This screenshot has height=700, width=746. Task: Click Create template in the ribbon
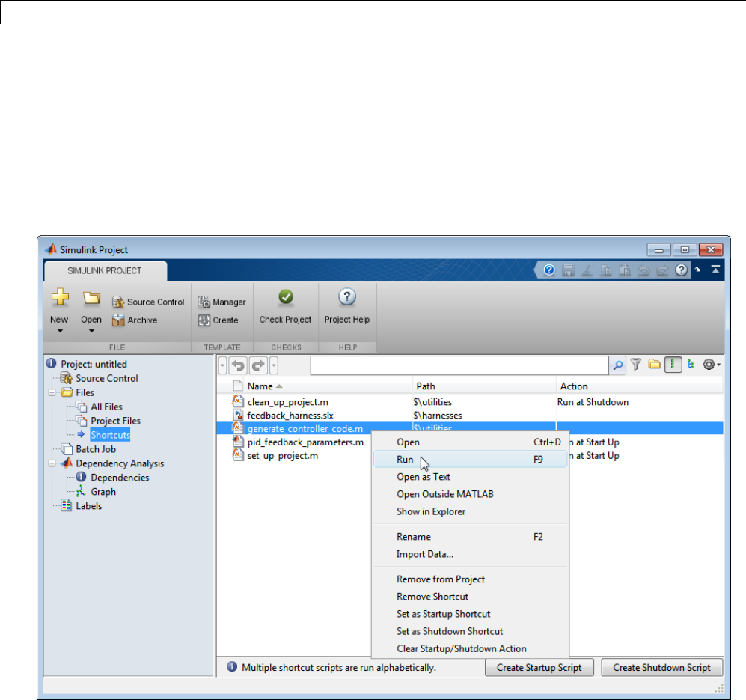point(218,320)
